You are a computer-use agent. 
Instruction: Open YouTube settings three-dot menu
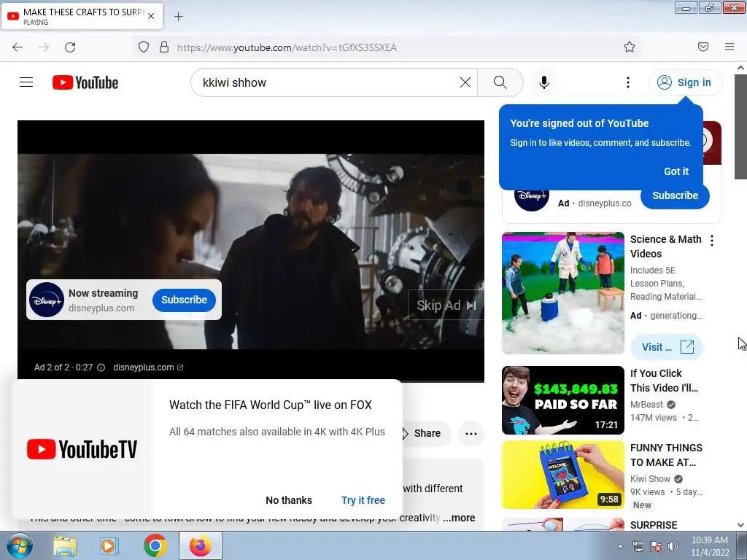[628, 82]
